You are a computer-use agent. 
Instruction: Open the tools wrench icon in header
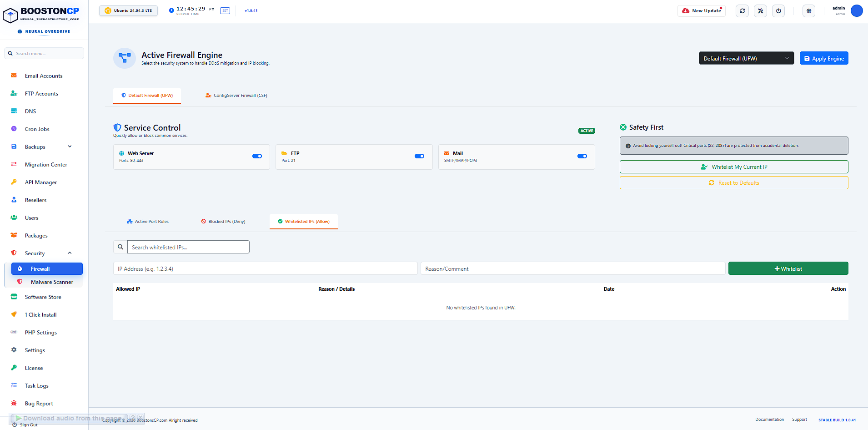[760, 11]
